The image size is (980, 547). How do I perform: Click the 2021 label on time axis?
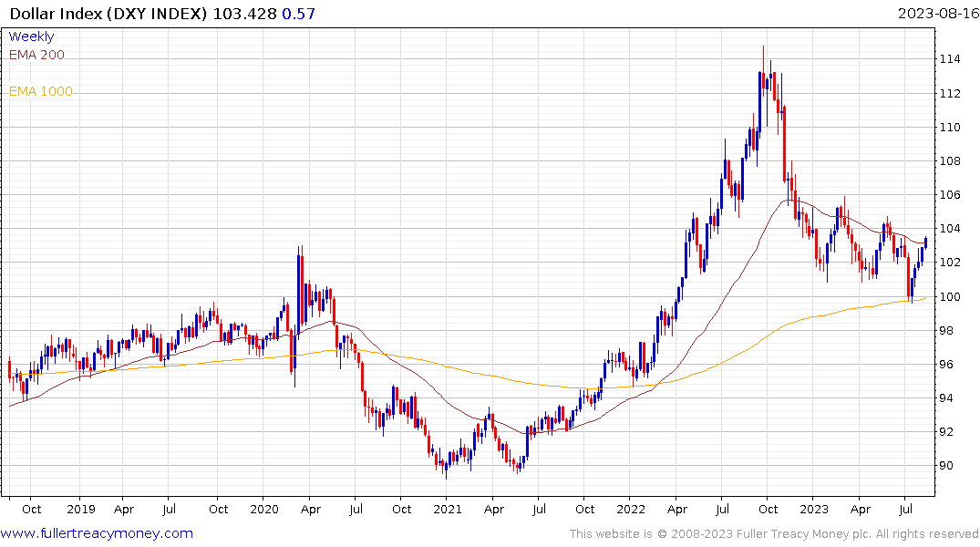point(448,509)
